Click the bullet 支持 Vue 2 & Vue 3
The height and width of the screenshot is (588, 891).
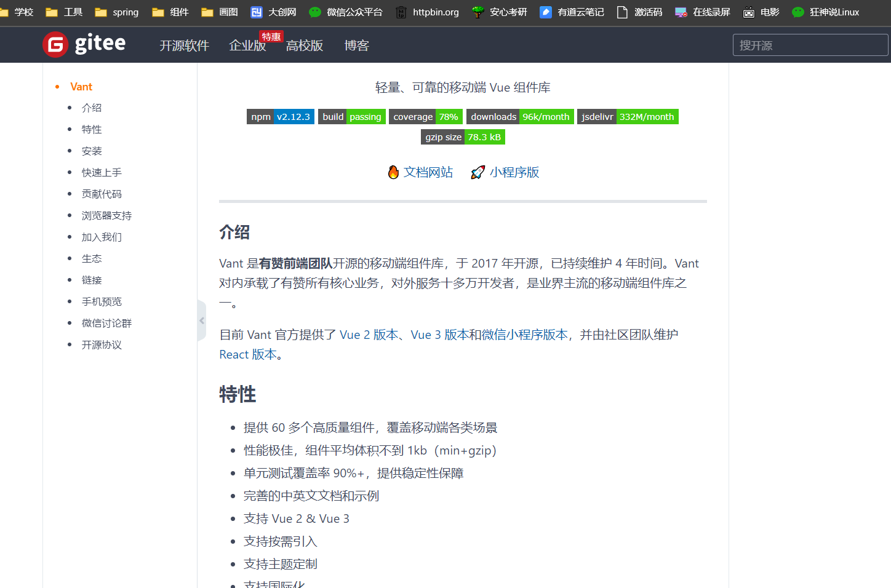297,518
